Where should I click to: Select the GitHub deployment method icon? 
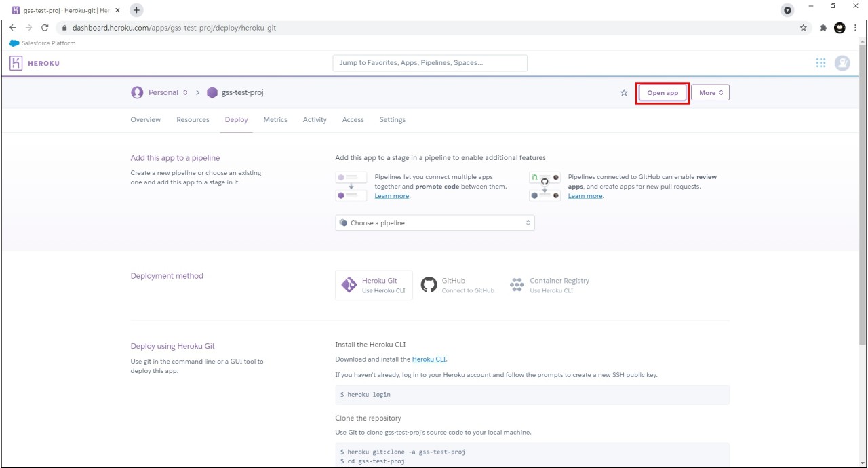tap(429, 285)
